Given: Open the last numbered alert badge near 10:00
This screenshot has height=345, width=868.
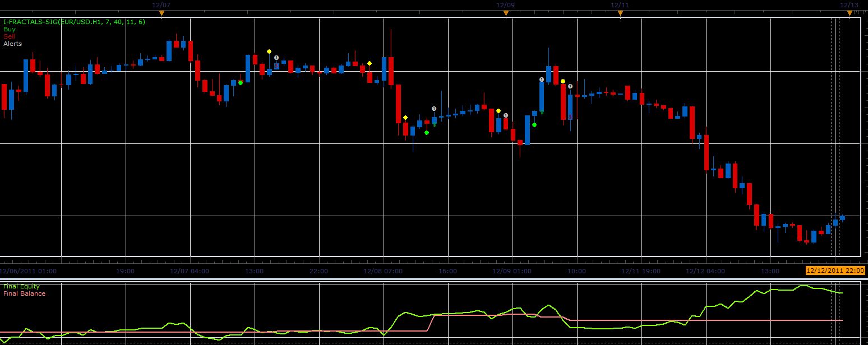Looking at the screenshot, I should (x=570, y=86).
